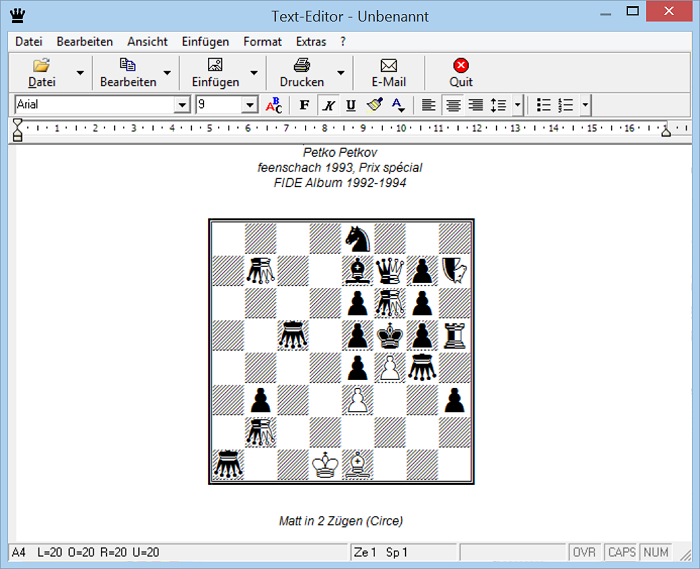Click the Einfügen picture toolbar icon
Screen dimensions: 700x569
(x=215, y=65)
